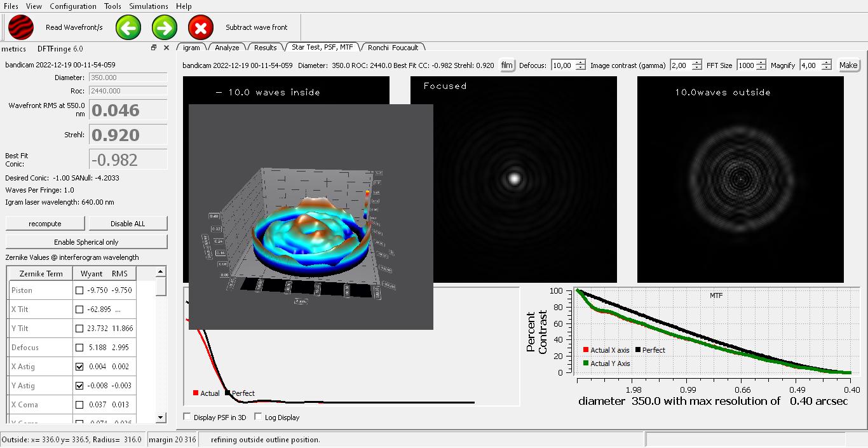
Task: Open the Simulations menu
Action: (149, 6)
